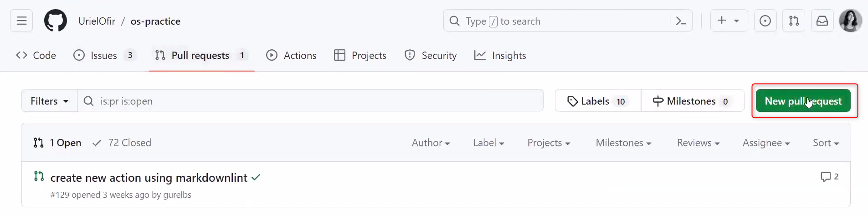Open the 'create new action using markdownlint' pull request
Screen dimensions: 868x216
tap(149, 178)
